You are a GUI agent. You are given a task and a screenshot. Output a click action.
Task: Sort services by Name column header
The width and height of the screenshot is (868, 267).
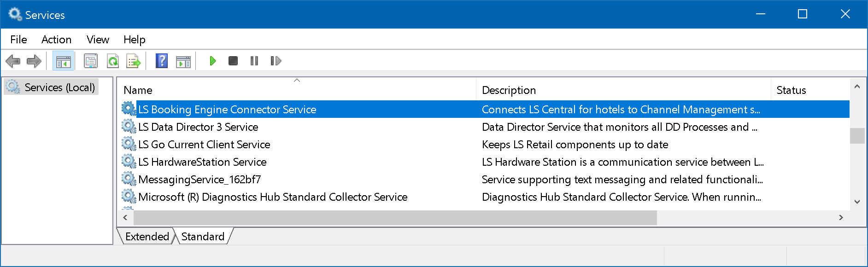point(138,90)
